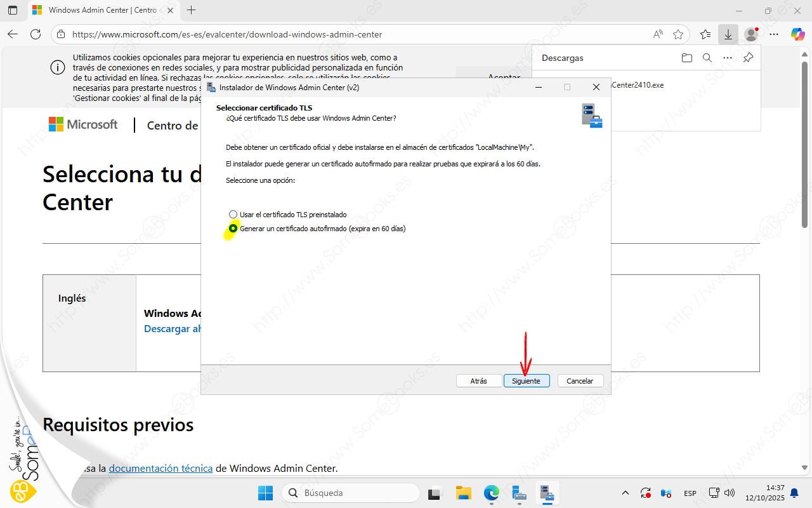Expand hidden system tray icons chevron
Viewport: 812px width, 508px height.
(625, 493)
